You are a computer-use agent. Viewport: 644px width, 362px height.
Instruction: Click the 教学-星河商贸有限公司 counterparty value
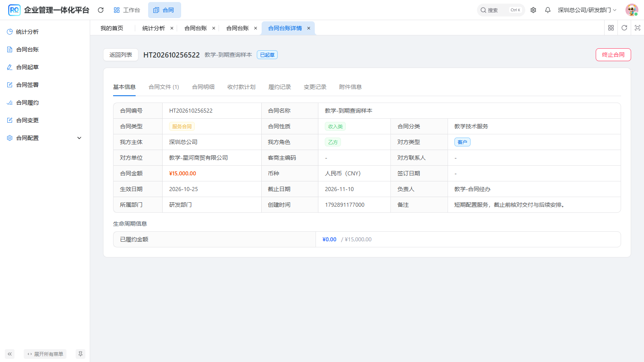point(198,158)
